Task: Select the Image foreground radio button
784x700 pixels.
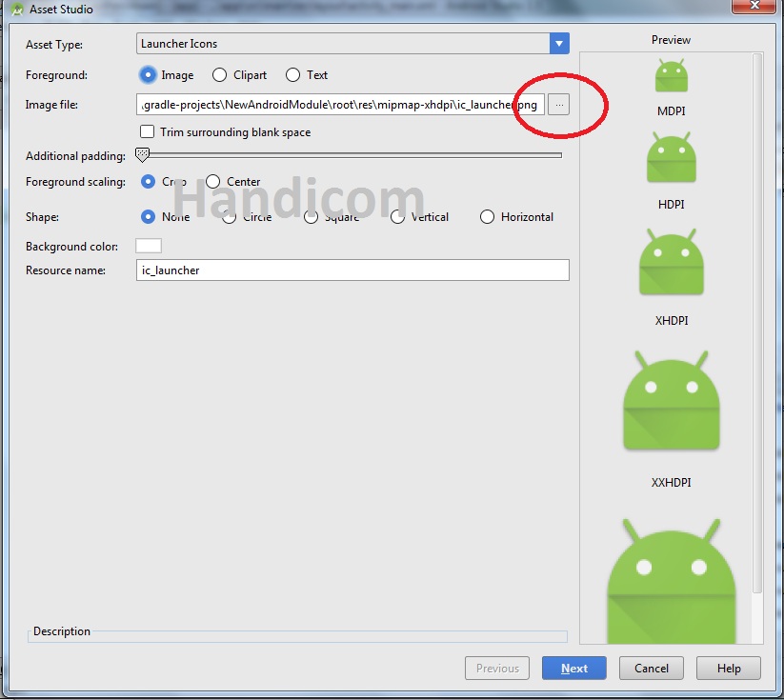Action: click(148, 75)
